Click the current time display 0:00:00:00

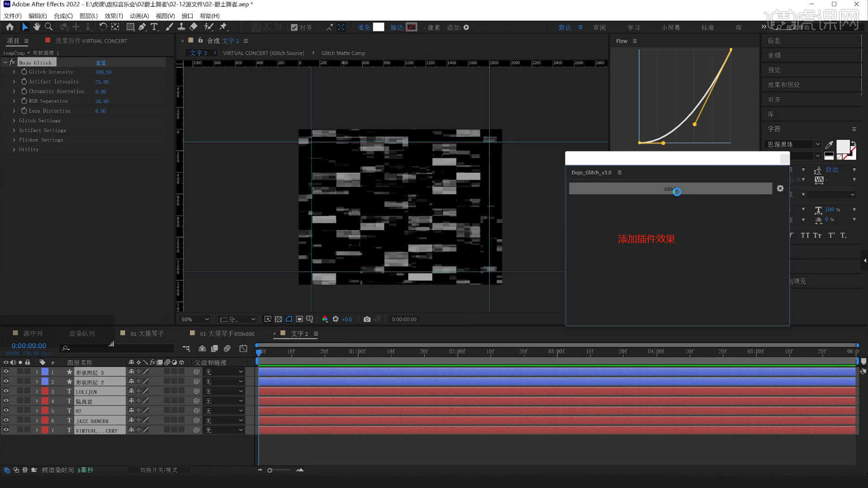(x=28, y=345)
